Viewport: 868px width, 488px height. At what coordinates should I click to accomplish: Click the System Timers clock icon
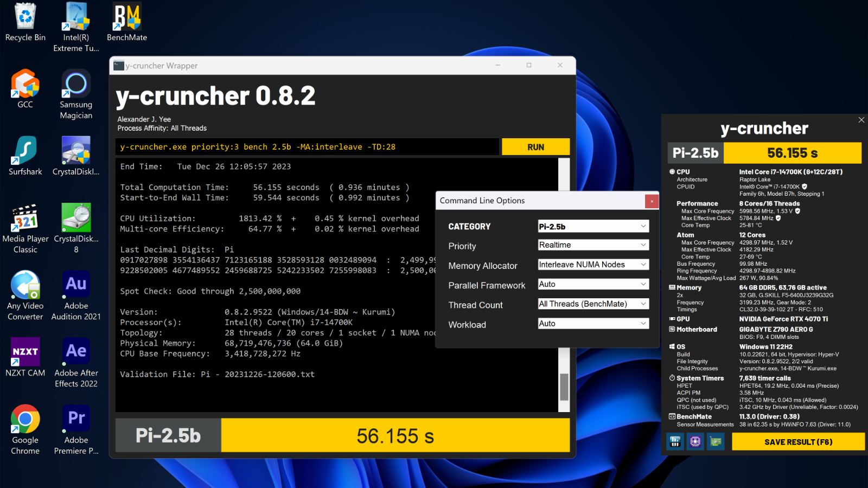[672, 378]
